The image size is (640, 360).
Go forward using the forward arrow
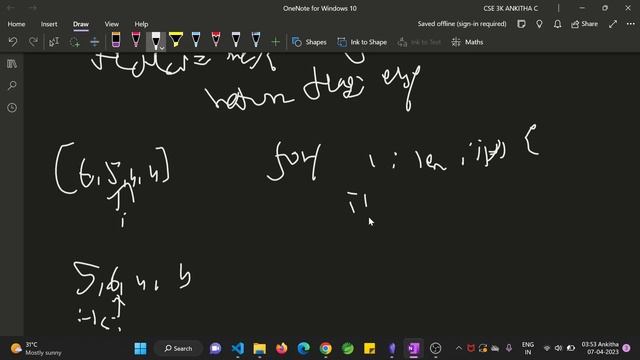[x=33, y=8]
